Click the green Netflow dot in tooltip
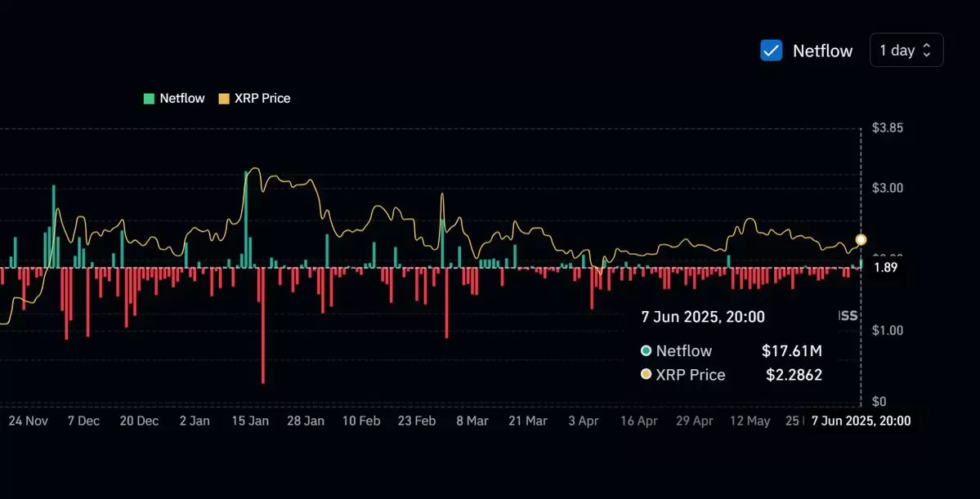 point(647,351)
